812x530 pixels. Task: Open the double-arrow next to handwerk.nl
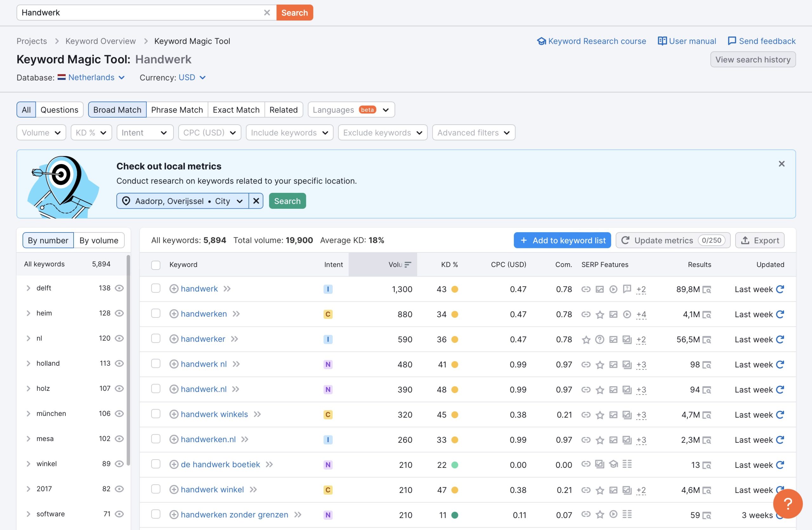tap(235, 389)
